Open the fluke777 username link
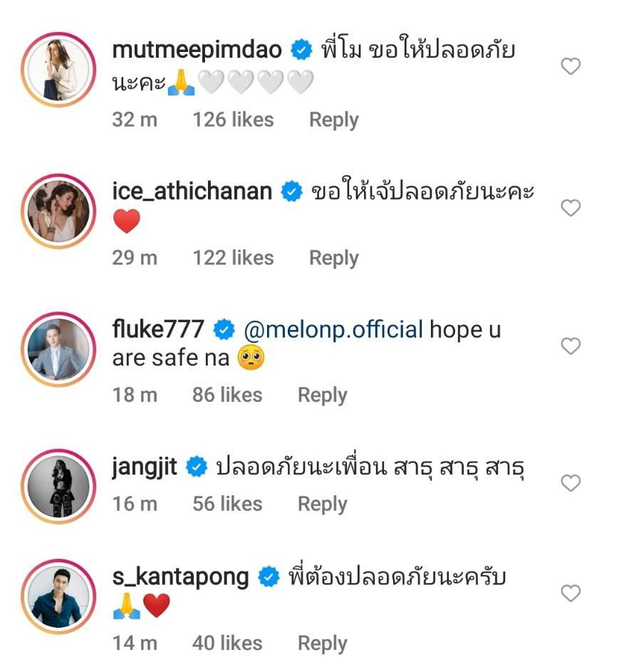This screenshot has height=672, width=619. click(x=158, y=330)
